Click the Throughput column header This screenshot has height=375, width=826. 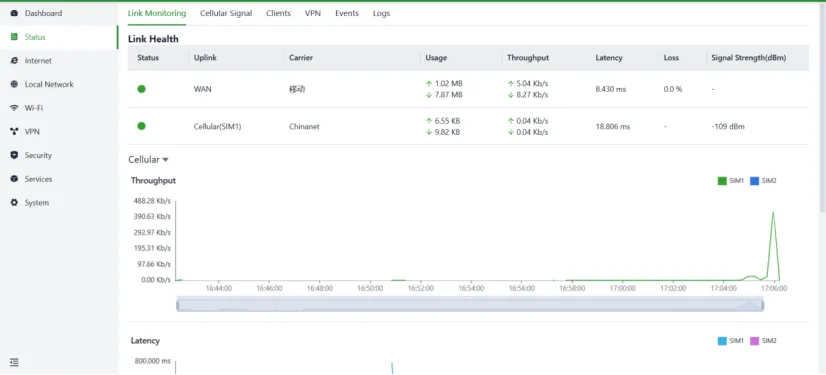[528, 58]
